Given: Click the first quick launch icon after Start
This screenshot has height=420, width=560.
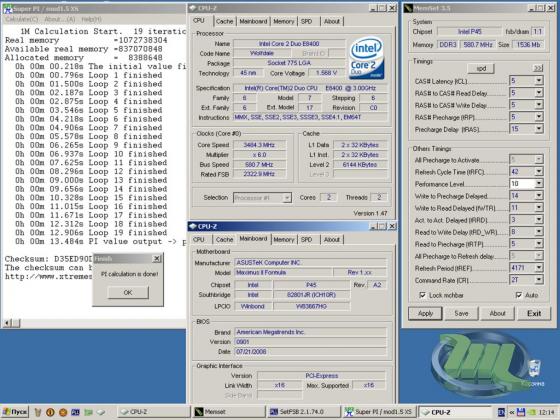Looking at the screenshot, I should point(38,412).
